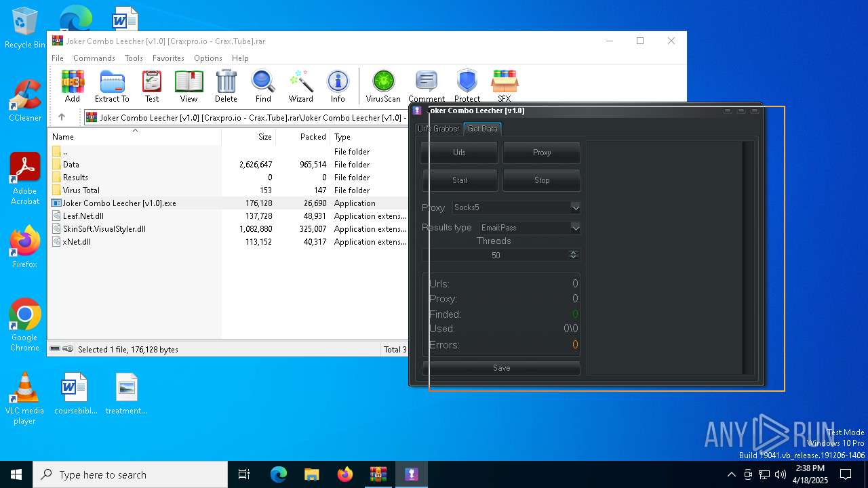Open Google Chrome desktop shortcut

[x=24, y=325]
